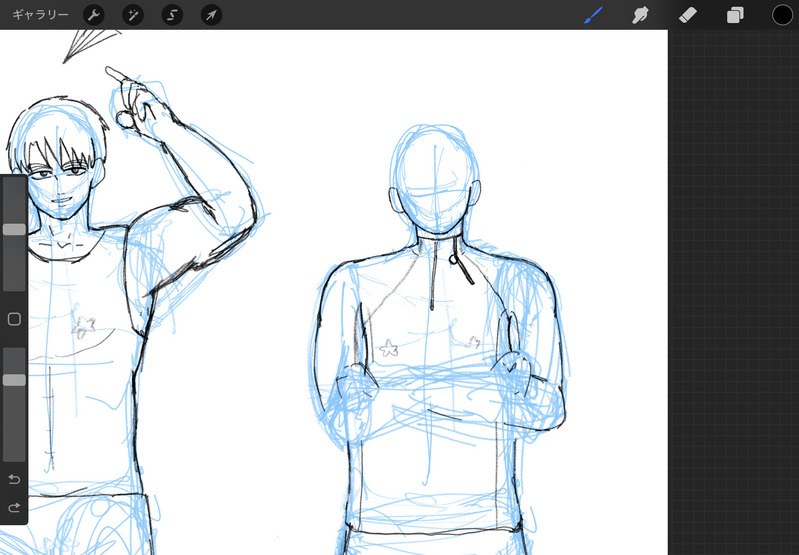Viewport: 799px width, 555px height.
Task: Open the Layers panel
Action: [735, 15]
